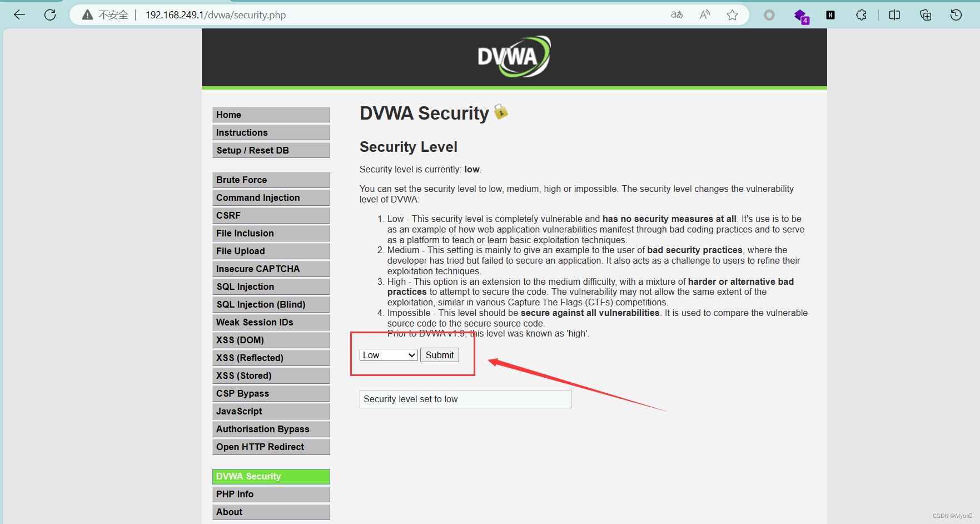Click the address bar URL

[216, 15]
